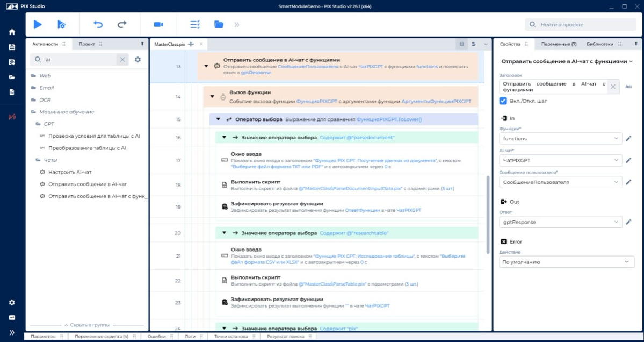Open the checklist steps toolbar icon
This screenshot has height=342, width=644.
[195, 25]
